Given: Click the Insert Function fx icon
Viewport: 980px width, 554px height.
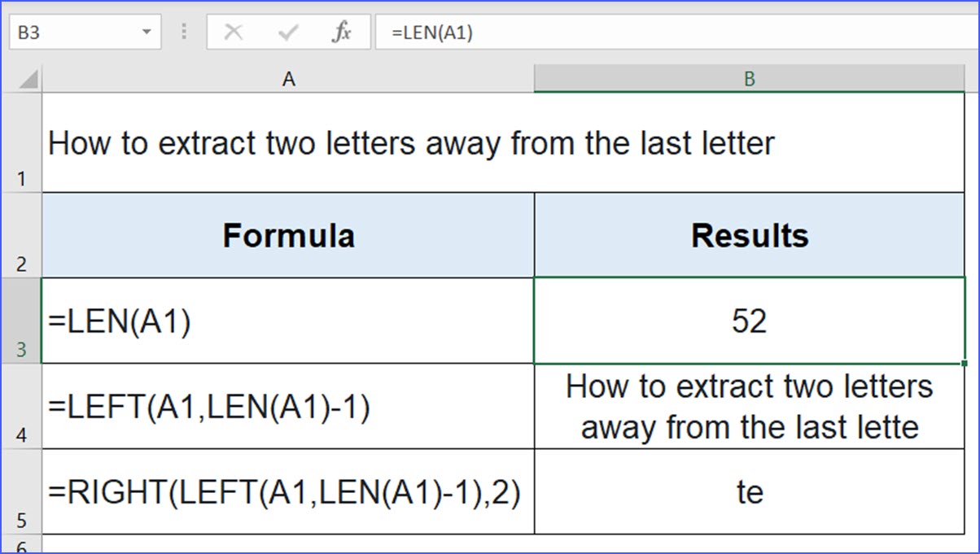Looking at the screenshot, I should [x=342, y=33].
